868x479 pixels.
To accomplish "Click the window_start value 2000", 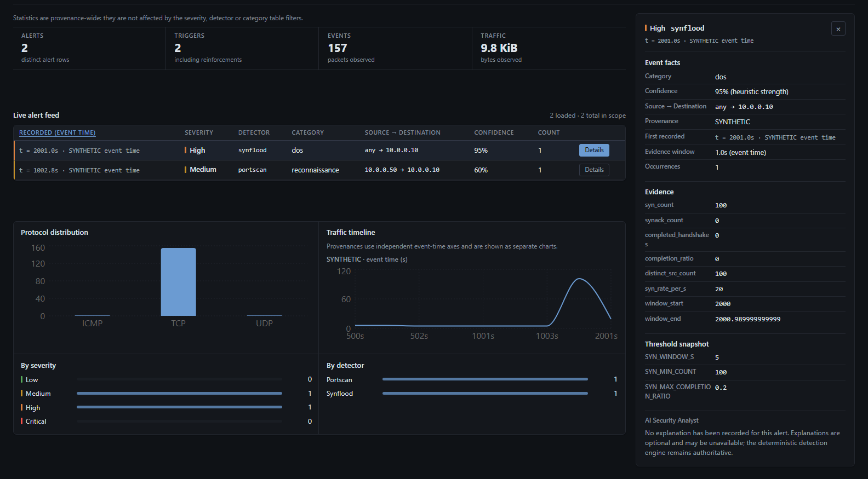I will point(723,304).
